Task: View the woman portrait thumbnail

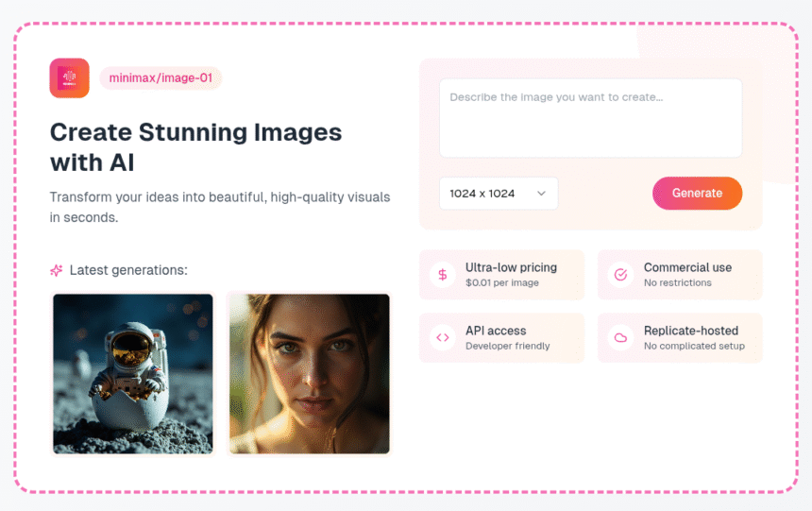Action: click(310, 374)
